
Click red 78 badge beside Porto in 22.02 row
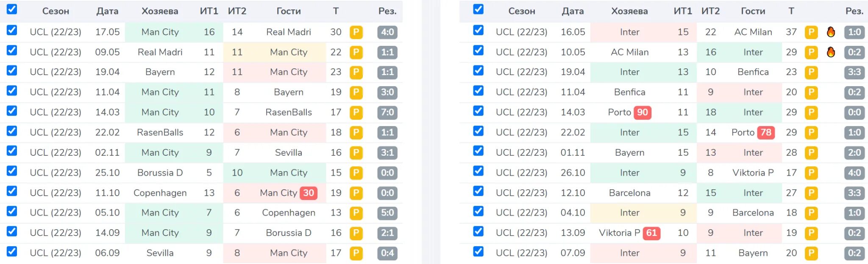click(x=766, y=132)
